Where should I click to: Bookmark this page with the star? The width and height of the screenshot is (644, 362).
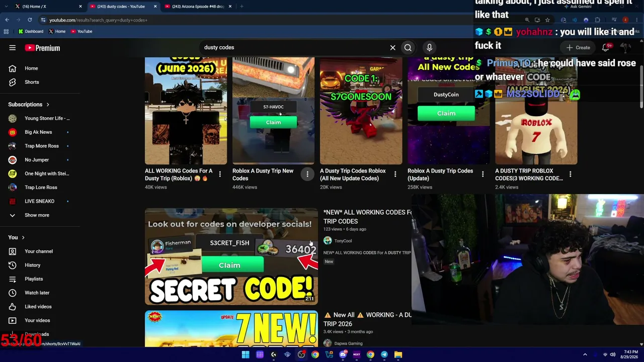coord(547,20)
